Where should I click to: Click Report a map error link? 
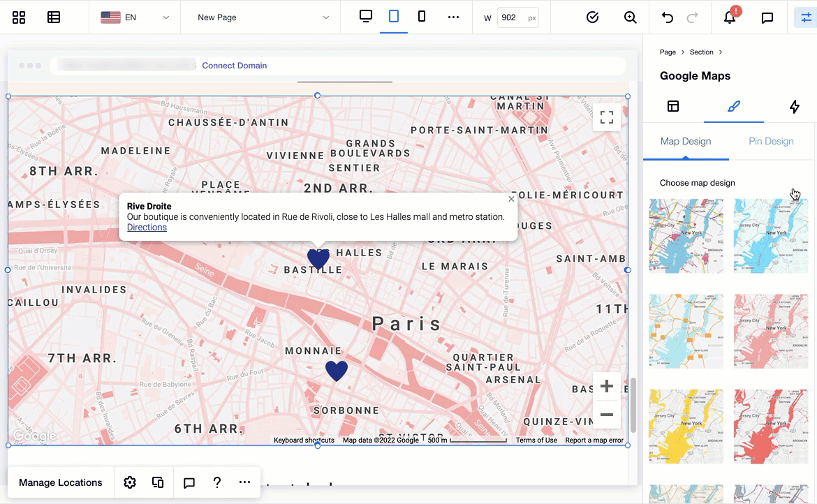pos(594,440)
